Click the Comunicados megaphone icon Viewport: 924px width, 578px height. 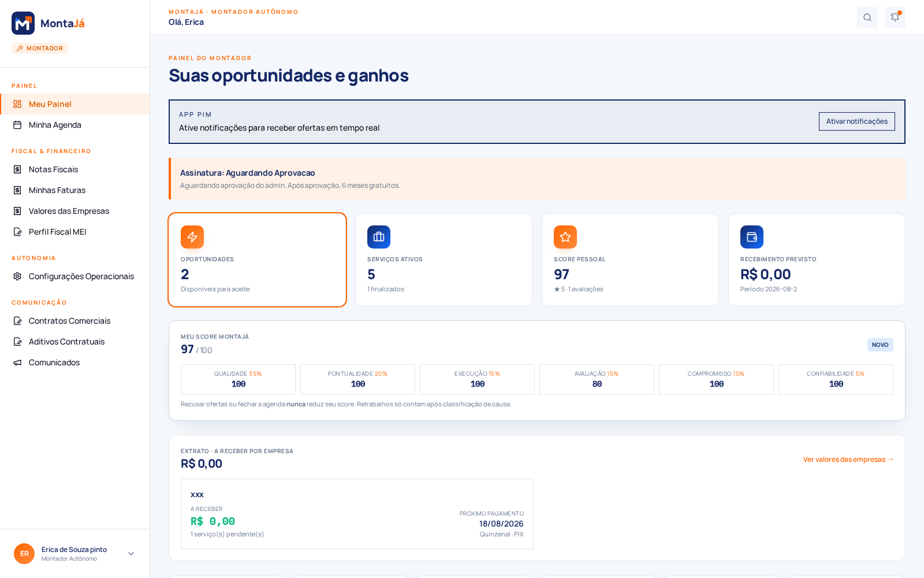17,362
